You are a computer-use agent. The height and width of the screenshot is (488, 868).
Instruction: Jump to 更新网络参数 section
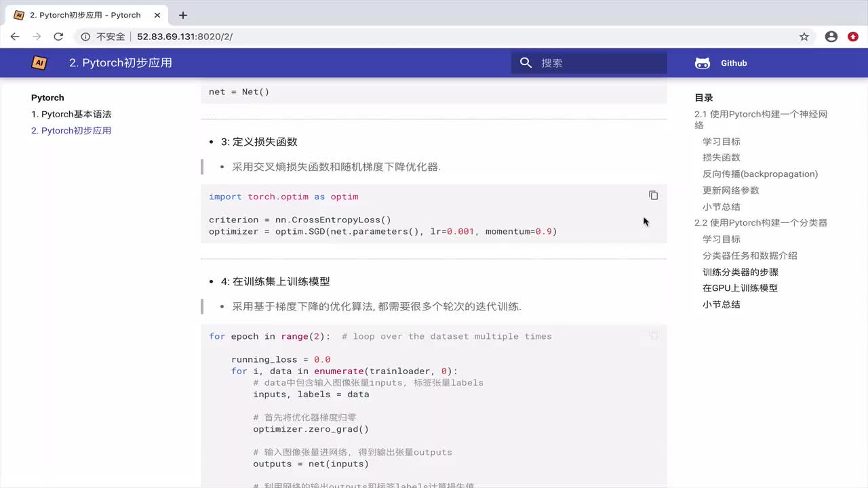click(x=731, y=190)
